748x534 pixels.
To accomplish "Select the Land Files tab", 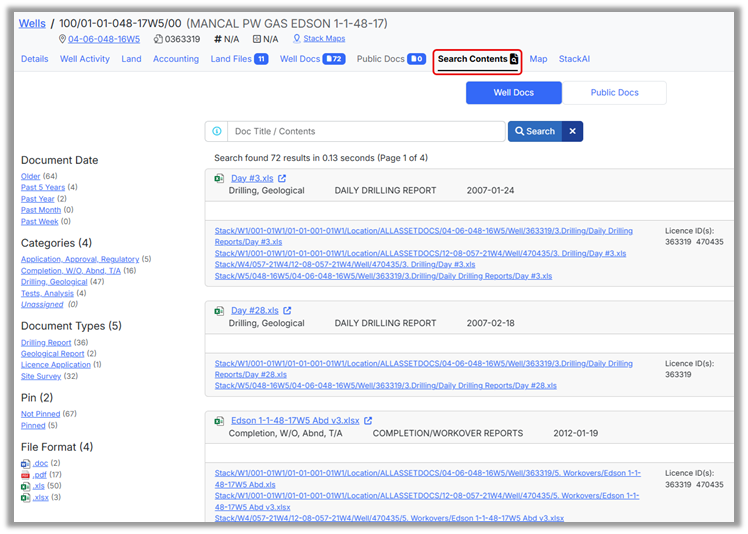I will point(239,59).
